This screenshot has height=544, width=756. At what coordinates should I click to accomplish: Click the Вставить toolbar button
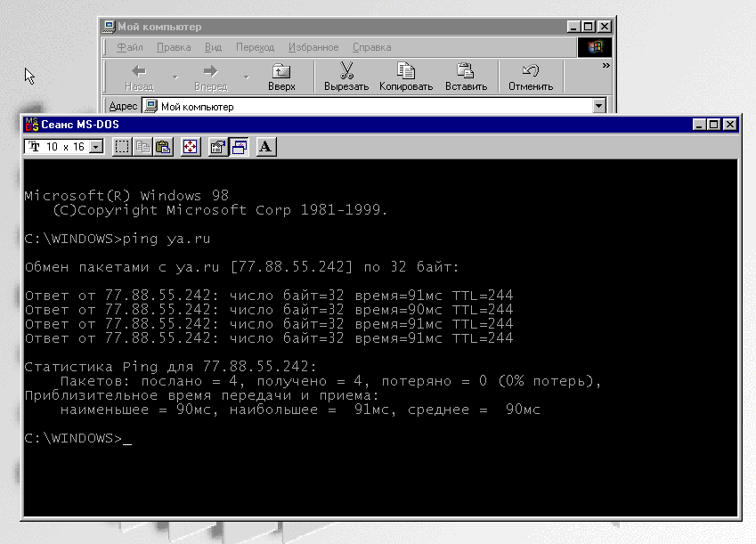pyautogui.click(x=466, y=77)
